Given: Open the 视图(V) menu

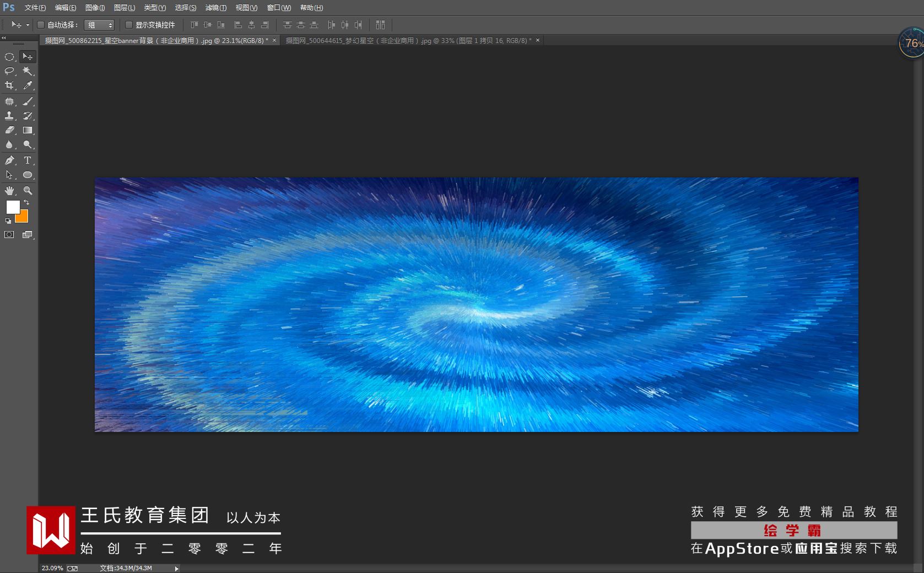Looking at the screenshot, I should coord(246,8).
